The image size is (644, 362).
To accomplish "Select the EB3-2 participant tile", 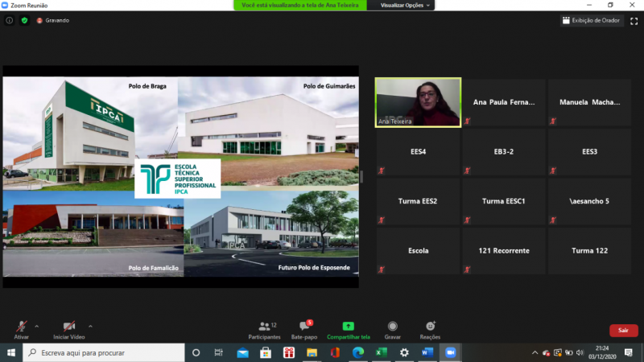I will coord(504,152).
